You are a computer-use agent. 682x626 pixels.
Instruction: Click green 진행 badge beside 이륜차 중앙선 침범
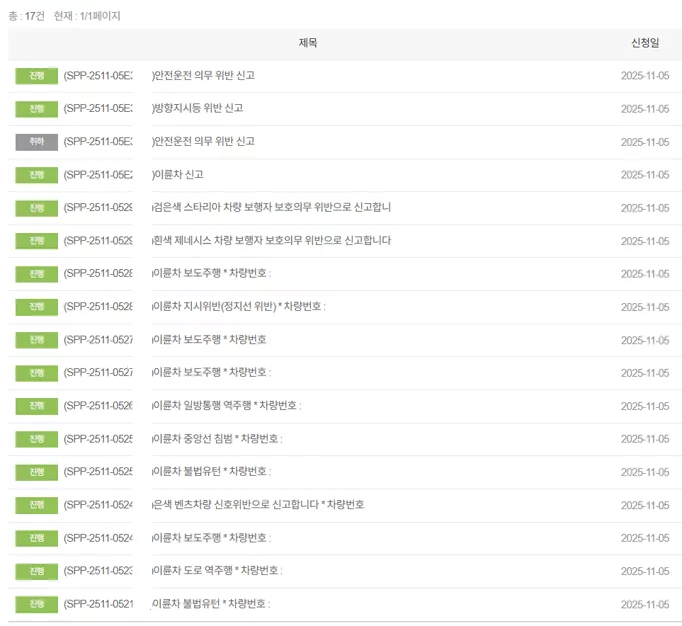click(x=37, y=439)
